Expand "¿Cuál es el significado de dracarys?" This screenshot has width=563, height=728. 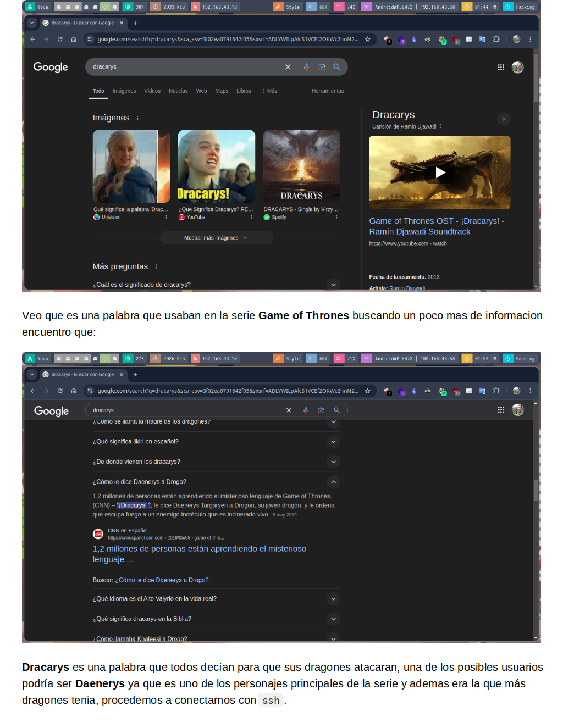coord(333,285)
